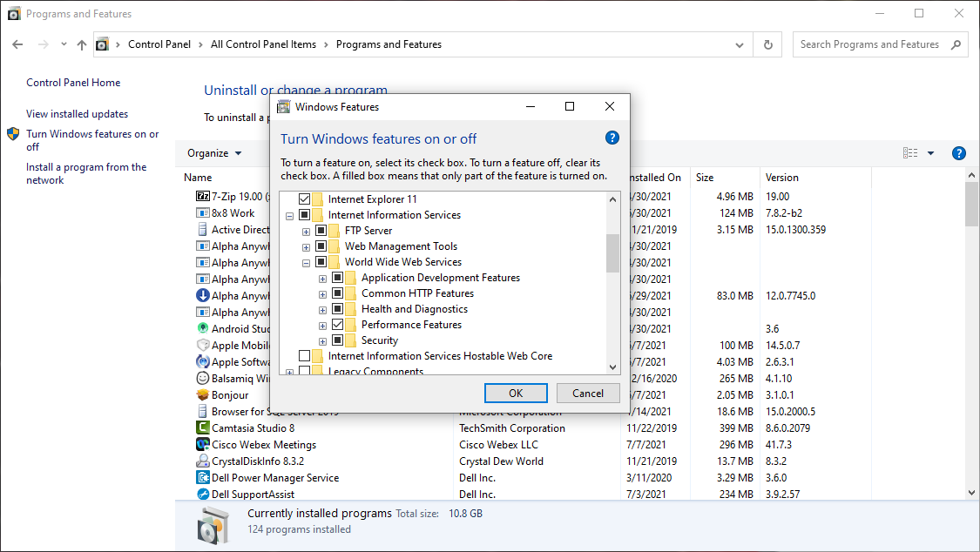Toggle the Web Management Tools checkbox
Screen dimensions: 980x552
tap(321, 246)
